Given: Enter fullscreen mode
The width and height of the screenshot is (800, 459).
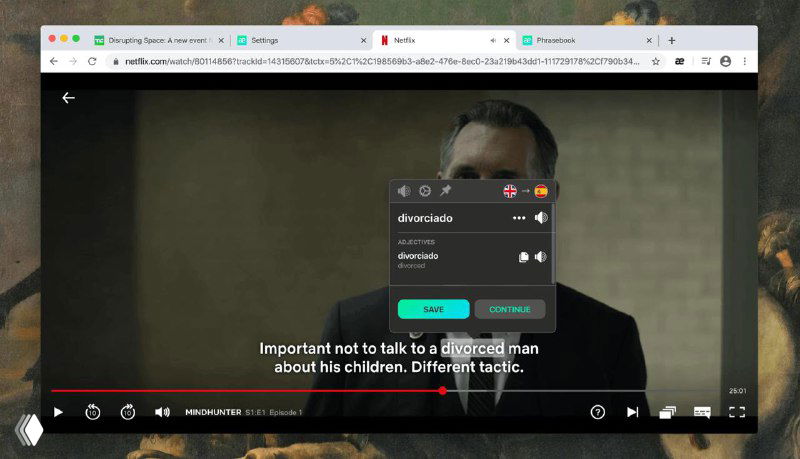Looking at the screenshot, I should tap(737, 411).
